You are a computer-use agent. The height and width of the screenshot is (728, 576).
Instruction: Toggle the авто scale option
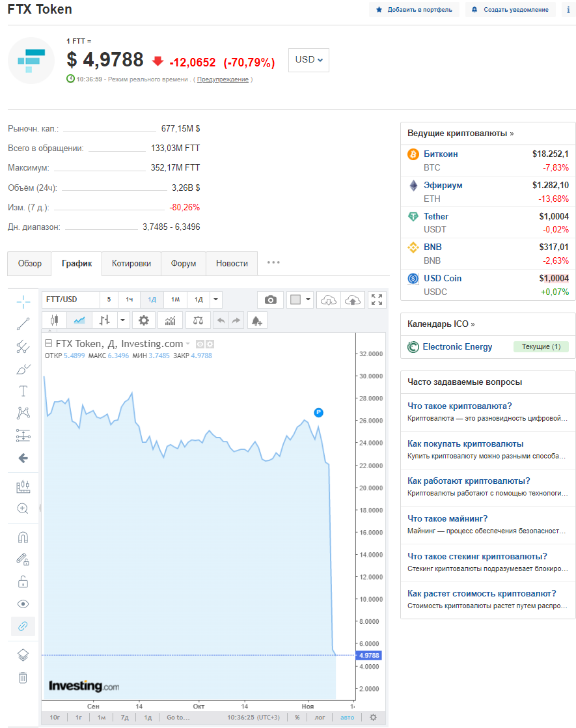pos(348,717)
